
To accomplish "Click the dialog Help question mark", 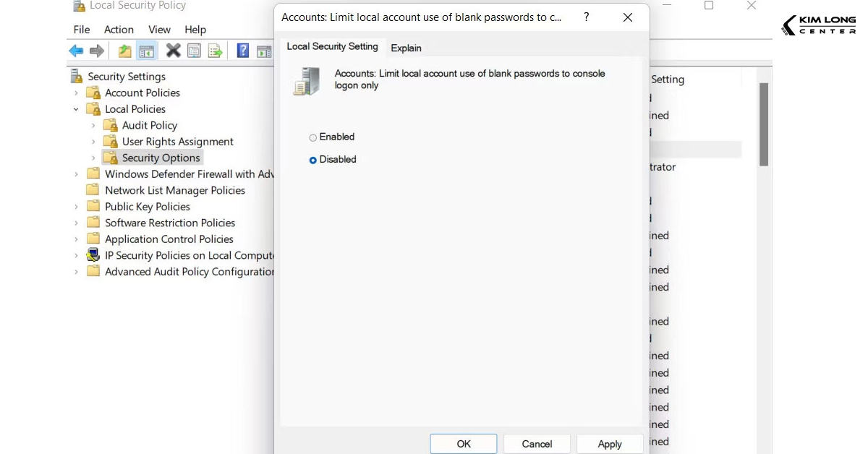I will coord(586,17).
